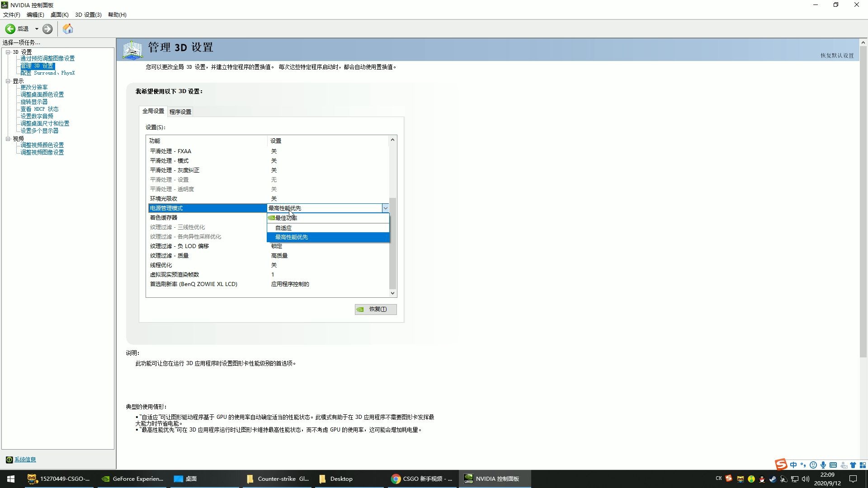This screenshot has width=868, height=488.
Task: Open GeForce Experience from the taskbar
Action: click(x=132, y=479)
